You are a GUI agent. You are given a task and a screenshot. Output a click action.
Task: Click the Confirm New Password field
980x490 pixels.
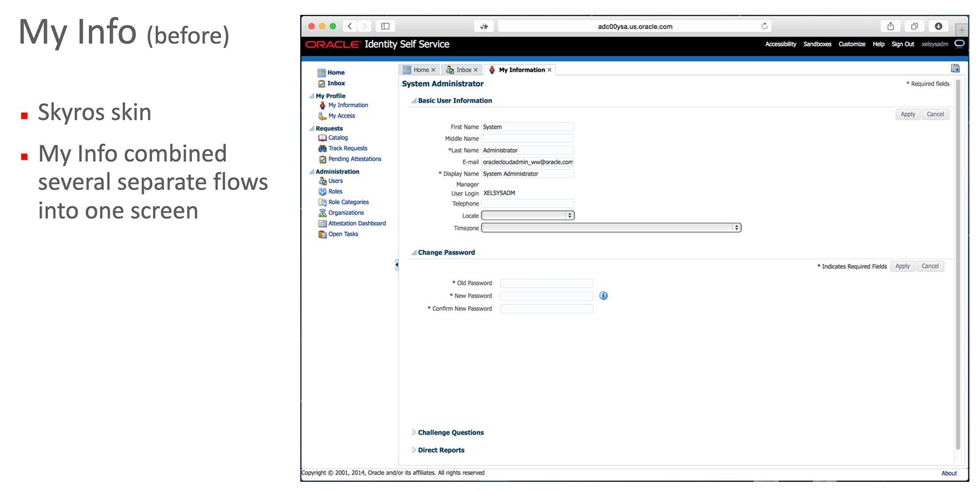tap(547, 308)
